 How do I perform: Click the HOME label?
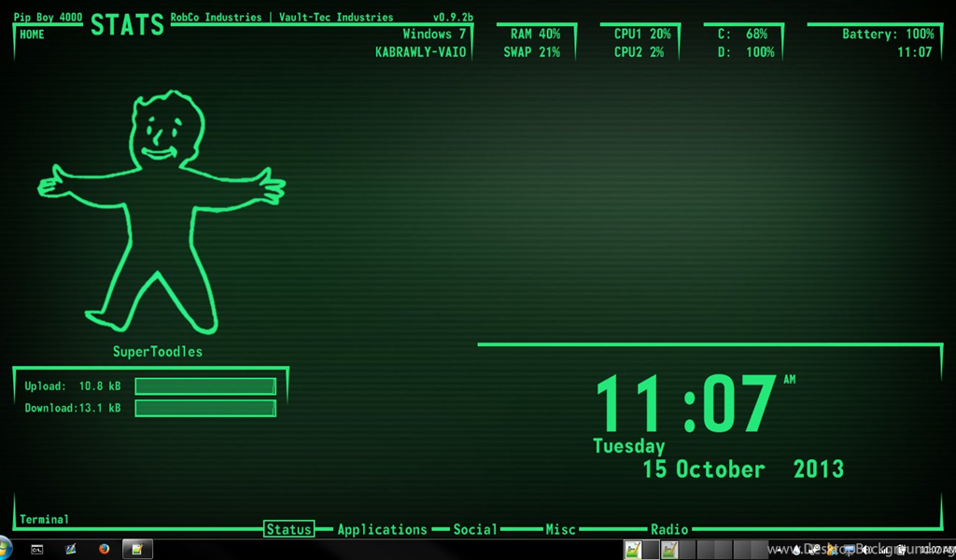[x=32, y=35]
